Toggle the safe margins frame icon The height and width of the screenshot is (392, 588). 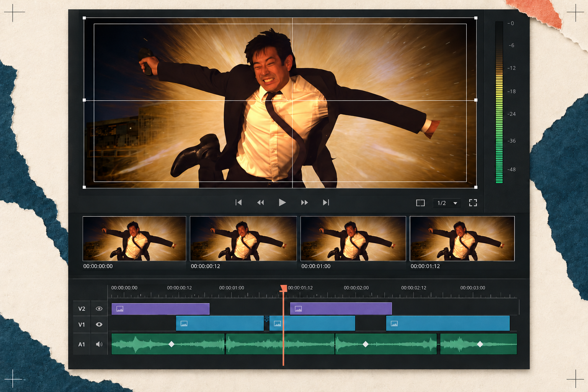(x=420, y=203)
